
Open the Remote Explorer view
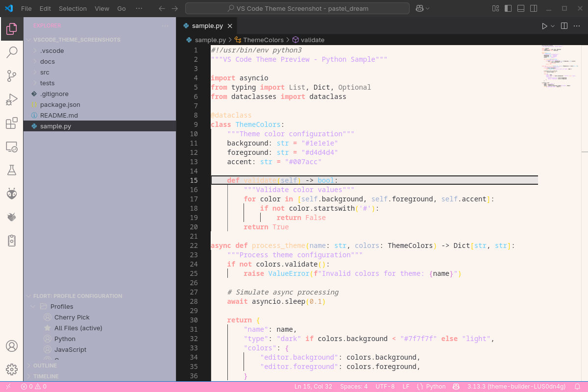click(12, 147)
